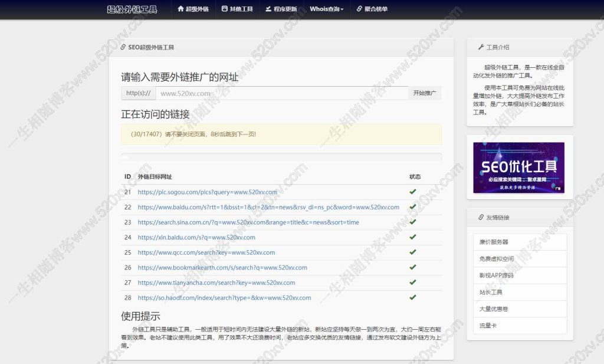The height and width of the screenshot is (364, 604).
Task: Click the 开始推广 button
Action: [x=424, y=93]
